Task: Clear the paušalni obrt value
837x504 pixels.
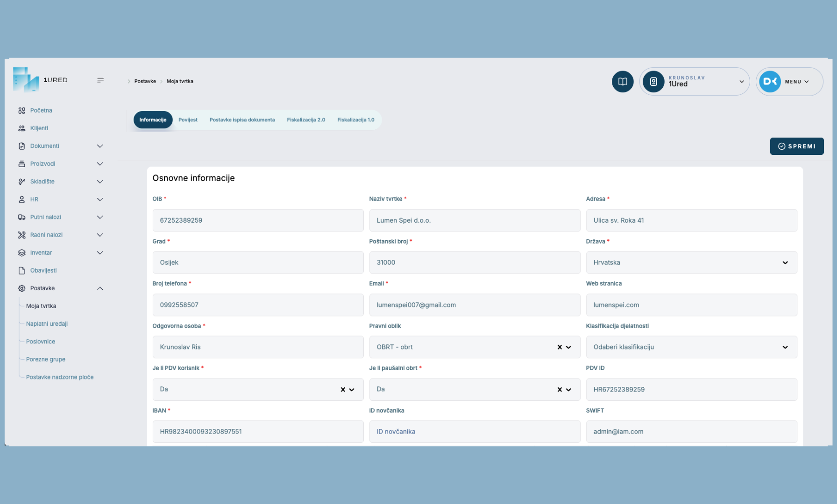Action: click(560, 390)
